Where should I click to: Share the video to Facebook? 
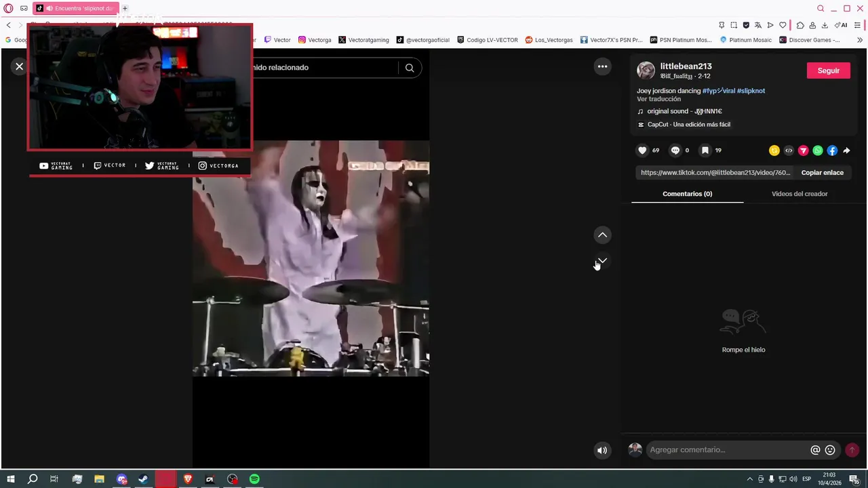(832, 150)
